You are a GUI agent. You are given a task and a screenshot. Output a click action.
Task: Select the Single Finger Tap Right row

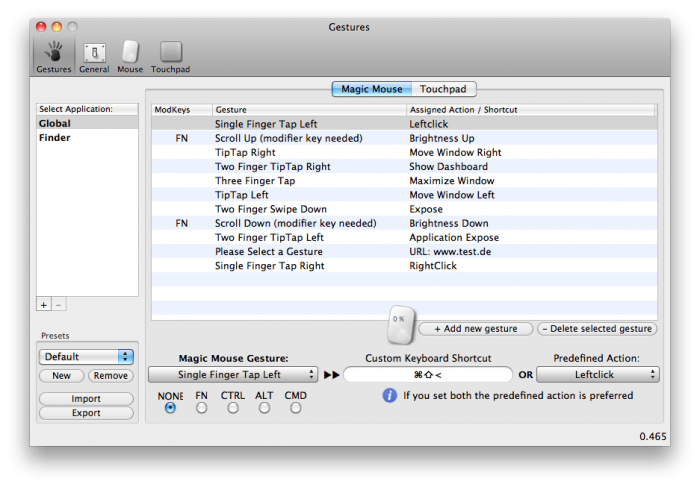click(x=404, y=266)
